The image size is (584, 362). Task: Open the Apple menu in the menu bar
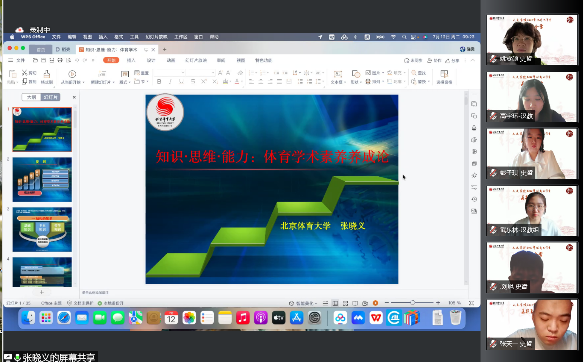(x=12, y=37)
